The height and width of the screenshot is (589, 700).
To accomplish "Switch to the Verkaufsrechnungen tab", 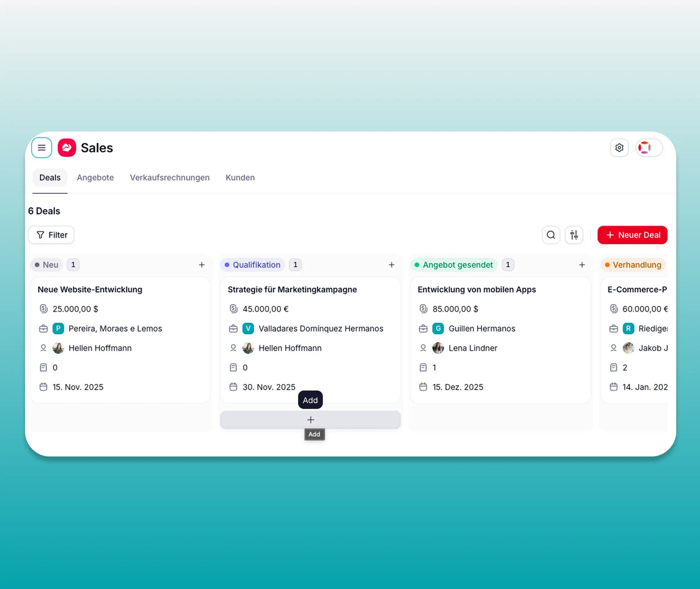I will point(169,177).
